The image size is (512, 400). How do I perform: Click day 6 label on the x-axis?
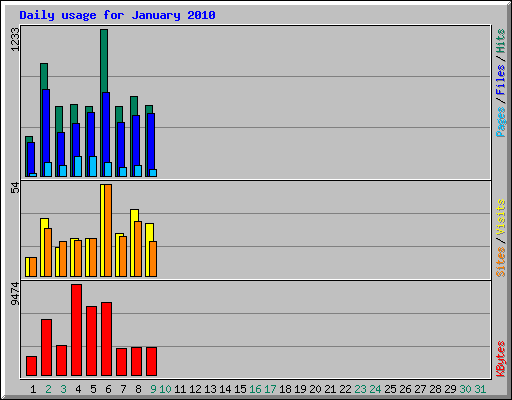pyautogui.click(x=108, y=389)
